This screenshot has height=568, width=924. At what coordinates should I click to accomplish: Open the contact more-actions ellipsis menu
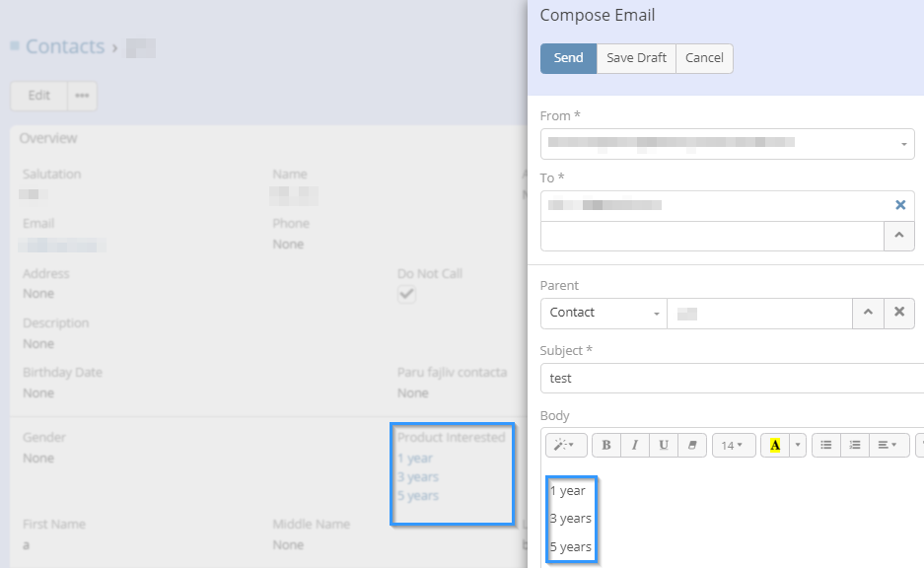[x=82, y=96]
